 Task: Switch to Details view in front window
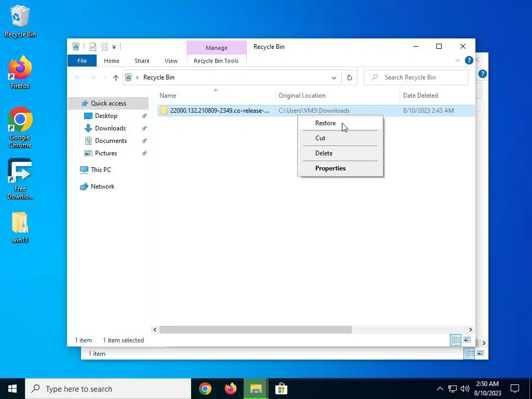[456, 340]
